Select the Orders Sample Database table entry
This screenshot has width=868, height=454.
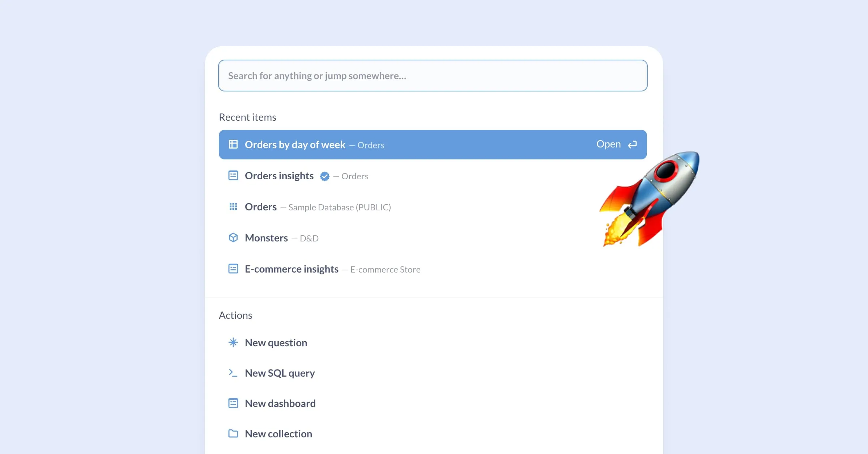pyautogui.click(x=260, y=207)
